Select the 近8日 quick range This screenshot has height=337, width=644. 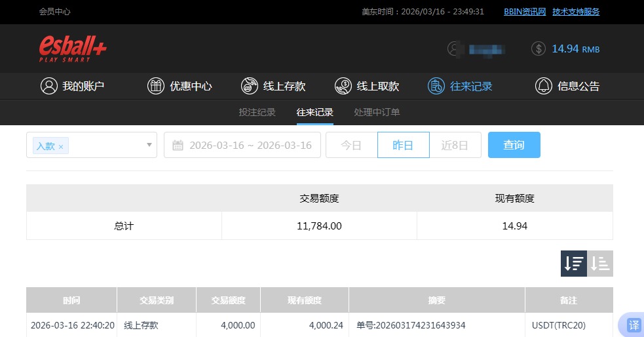[x=455, y=145]
